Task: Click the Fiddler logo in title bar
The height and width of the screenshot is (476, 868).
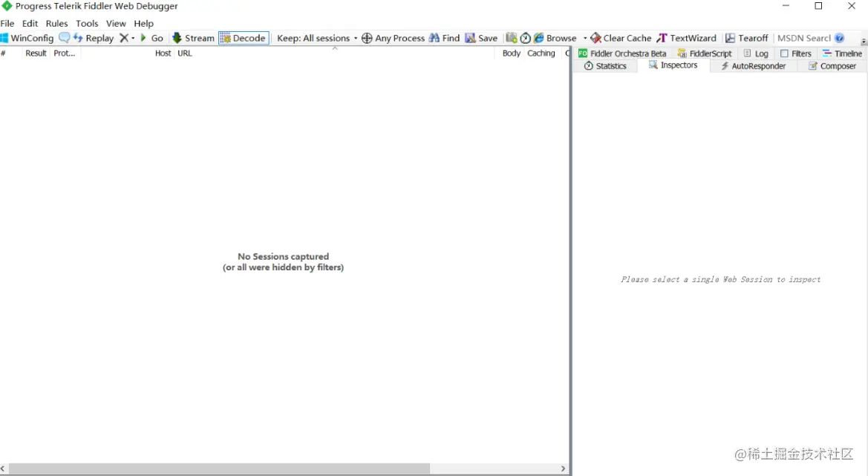Action: (x=7, y=5)
